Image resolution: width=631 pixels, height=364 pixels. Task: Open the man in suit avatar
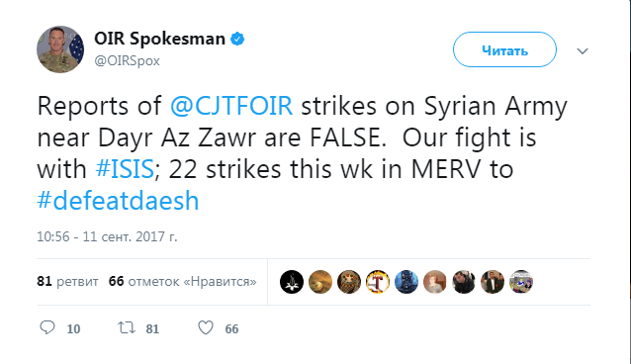coord(493,282)
